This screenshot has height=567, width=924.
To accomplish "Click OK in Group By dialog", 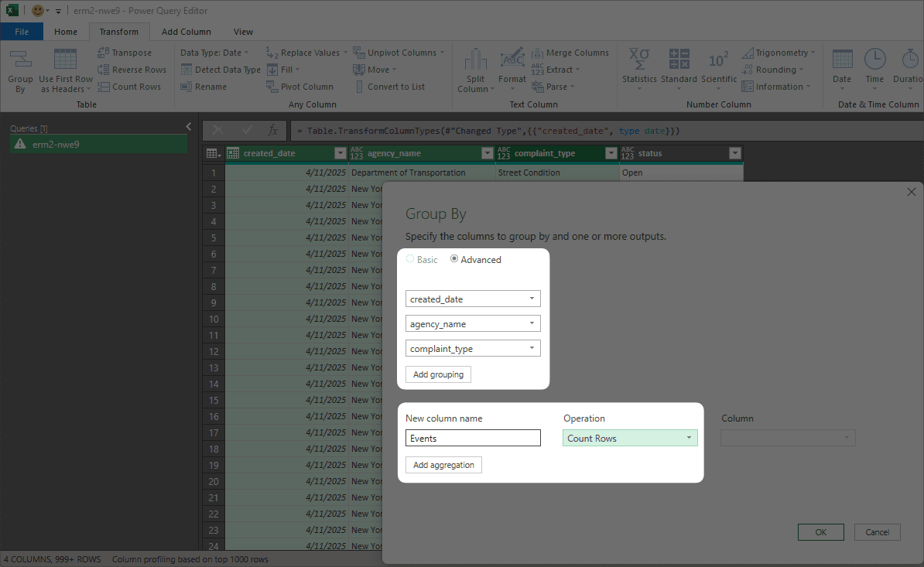I will 821,532.
